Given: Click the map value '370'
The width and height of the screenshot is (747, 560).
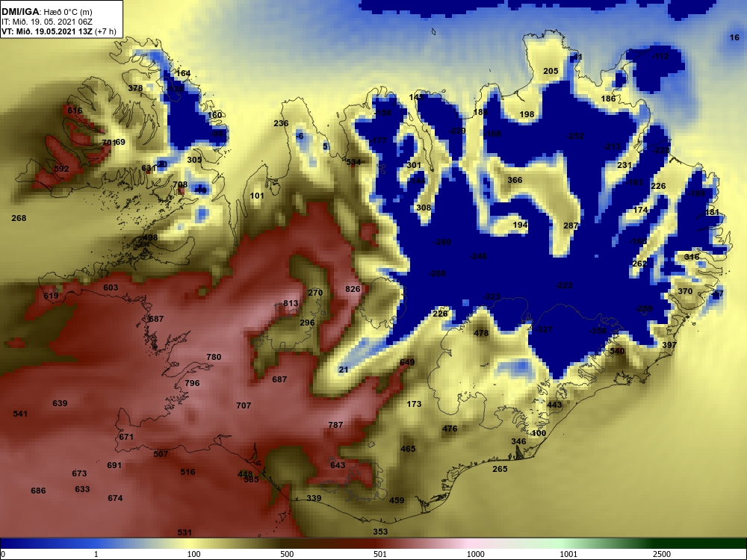Looking at the screenshot, I should tap(684, 291).
